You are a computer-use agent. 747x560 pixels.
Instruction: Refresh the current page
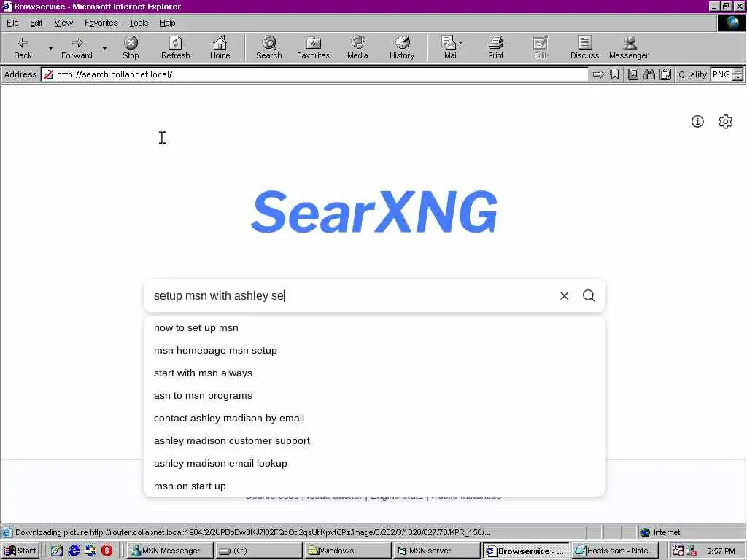(x=175, y=47)
